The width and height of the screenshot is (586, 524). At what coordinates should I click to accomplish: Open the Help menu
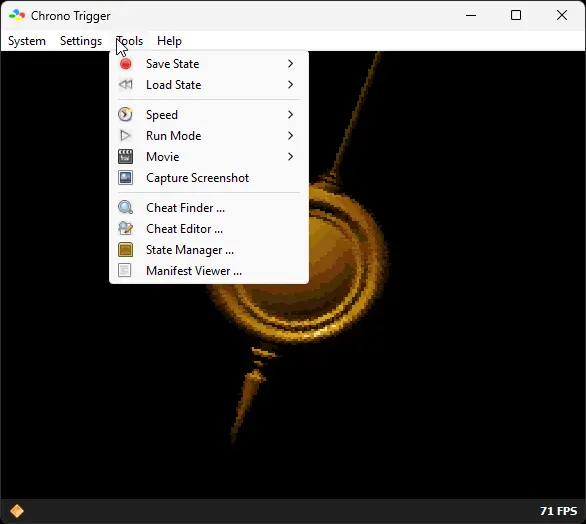(169, 41)
